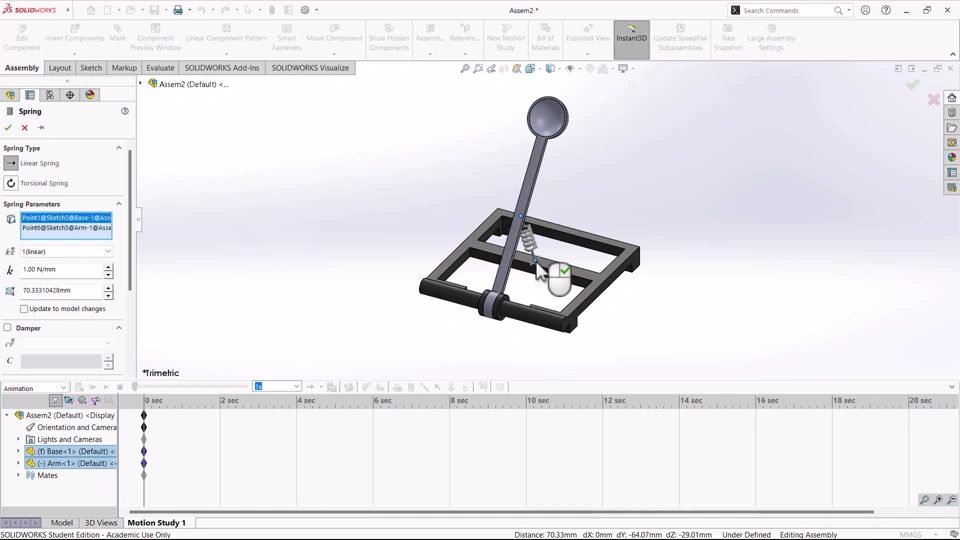Screen dimensions: 960x540
Task: Open the DisplayManager color ball tab
Action: click(90, 95)
